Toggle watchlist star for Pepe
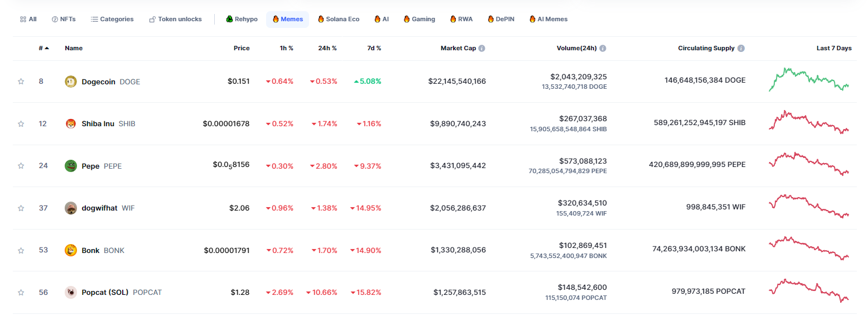The image size is (868, 315). 21,166
